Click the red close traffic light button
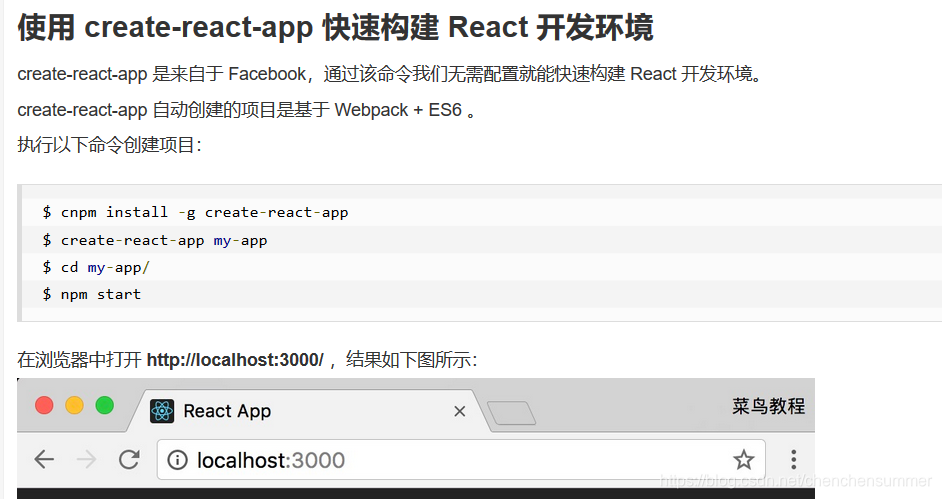 click(44, 405)
